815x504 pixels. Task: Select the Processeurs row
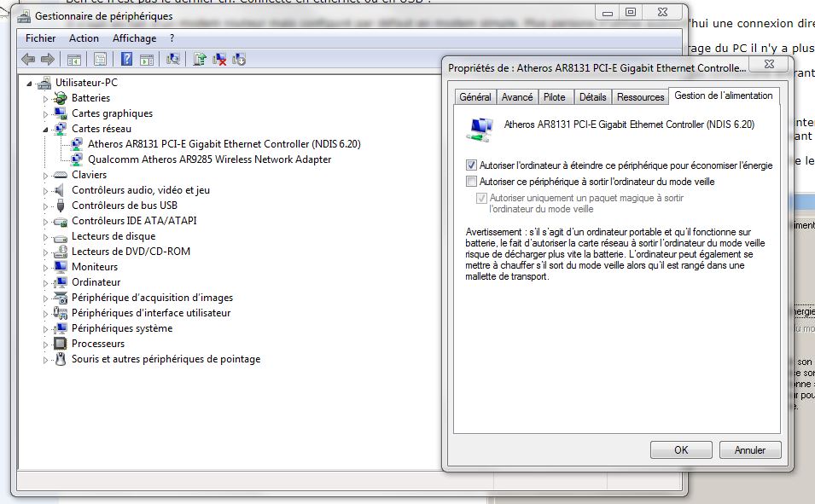(98, 344)
